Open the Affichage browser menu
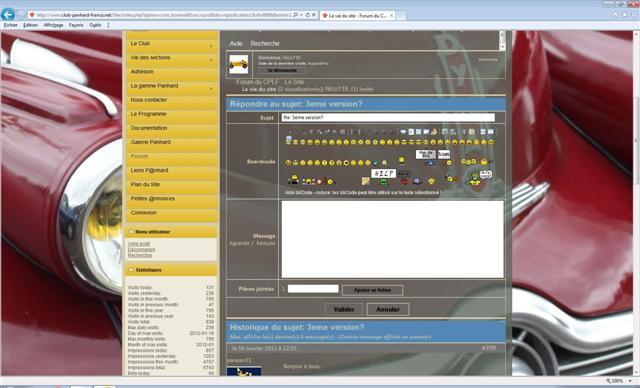 (x=53, y=25)
